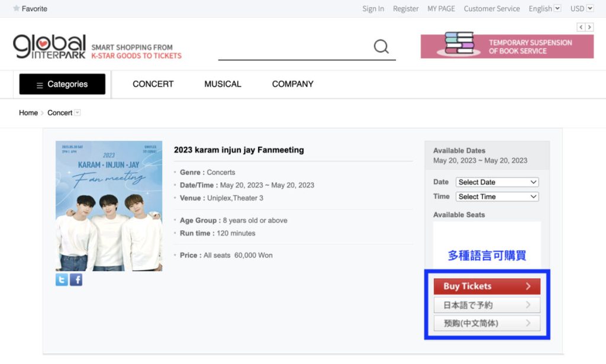Screen dimensions: 606x364
Task: Share on Facebook icon
Action: (76, 280)
